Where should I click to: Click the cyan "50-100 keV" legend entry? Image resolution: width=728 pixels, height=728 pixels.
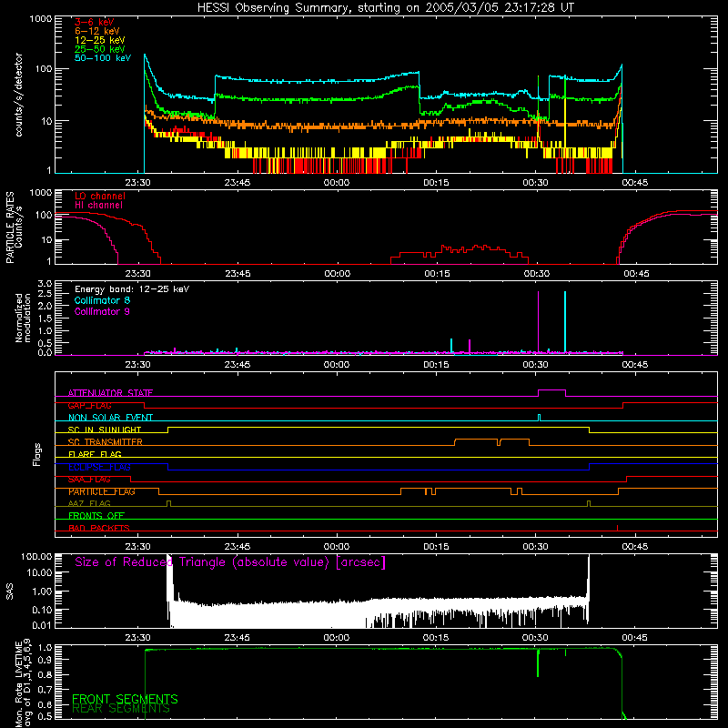point(103,58)
